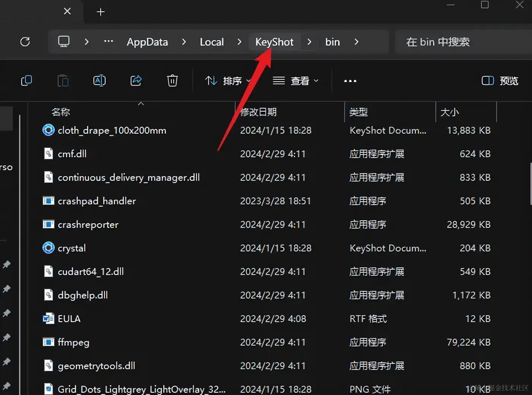Open the sort dropdown
The width and height of the screenshot is (532, 395).
pos(228,81)
